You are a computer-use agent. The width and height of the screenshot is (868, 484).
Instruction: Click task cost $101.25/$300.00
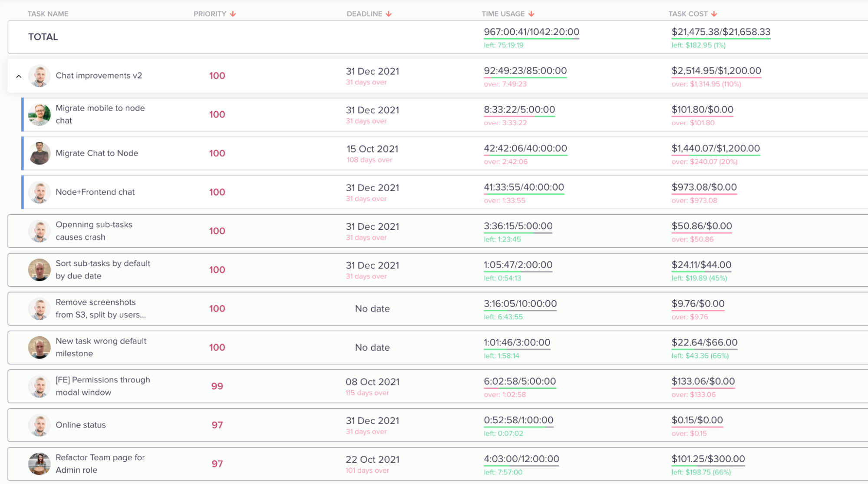pyautogui.click(x=708, y=459)
